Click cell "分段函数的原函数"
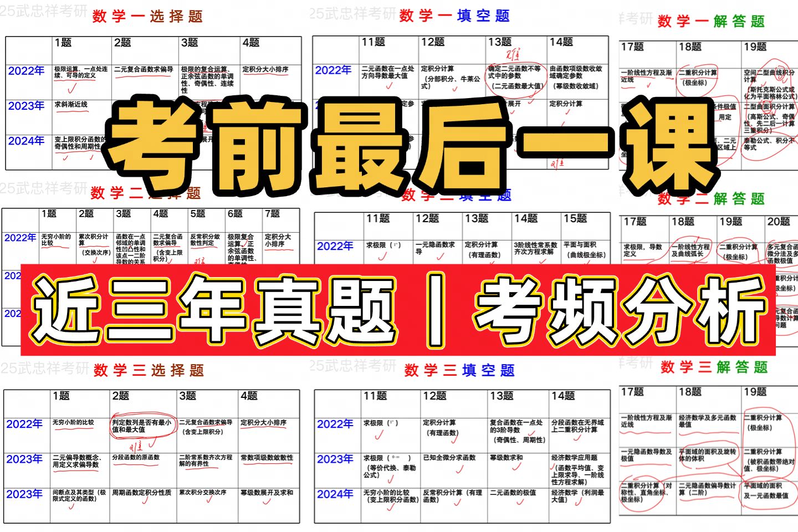798x532 pixels. point(136,458)
